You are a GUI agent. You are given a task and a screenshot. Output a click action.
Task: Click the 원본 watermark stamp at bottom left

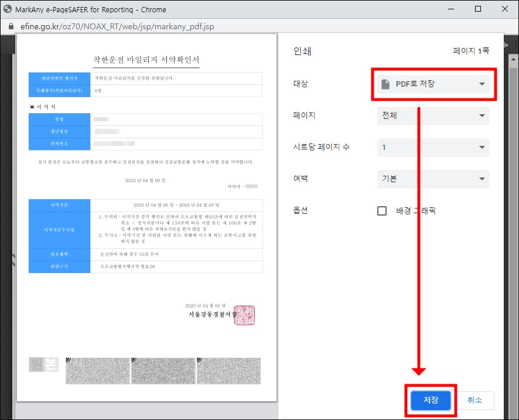(x=43, y=364)
